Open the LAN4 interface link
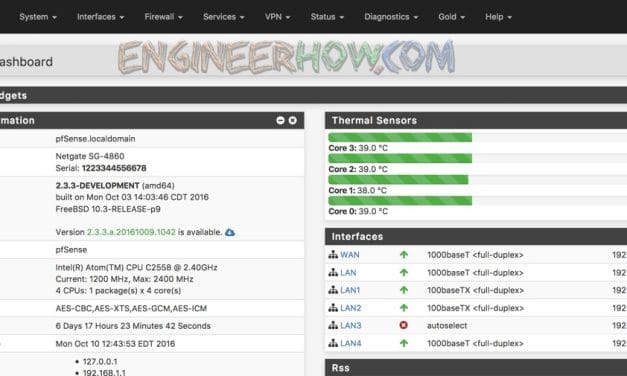This screenshot has width=627, height=376. [x=350, y=343]
